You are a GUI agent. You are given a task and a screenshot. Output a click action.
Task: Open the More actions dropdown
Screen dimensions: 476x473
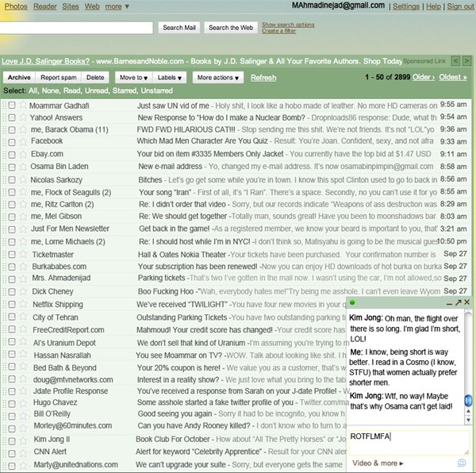coord(218,78)
